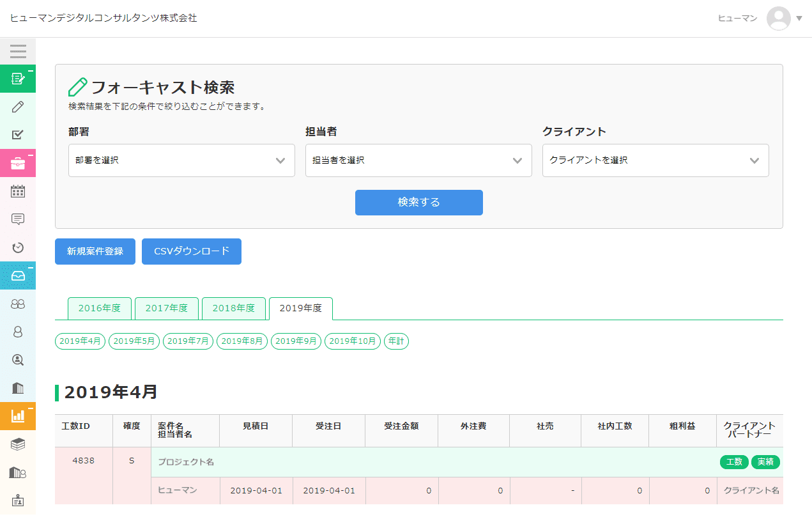This screenshot has width=812, height=519.
Task: Click the ヒューマン cell in table row
Action: [x=185, y=491]
